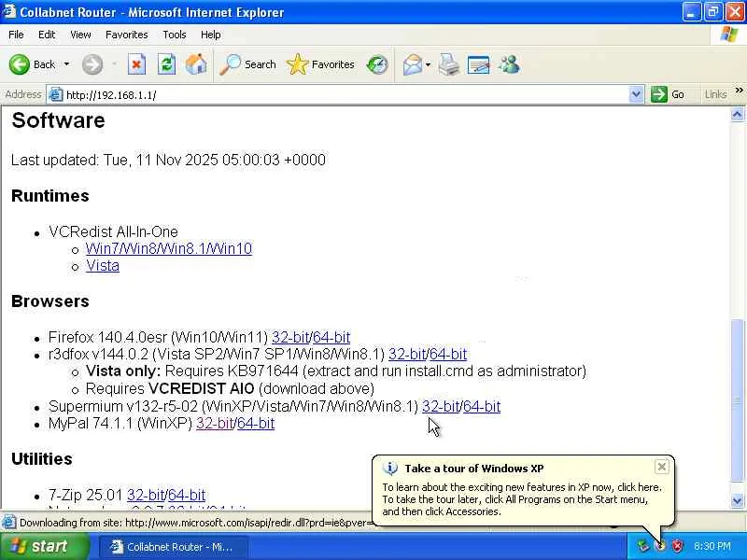Expand the Mail button dropdown arrow
This screenshot has height=560, width=747.
pos(428,64)
